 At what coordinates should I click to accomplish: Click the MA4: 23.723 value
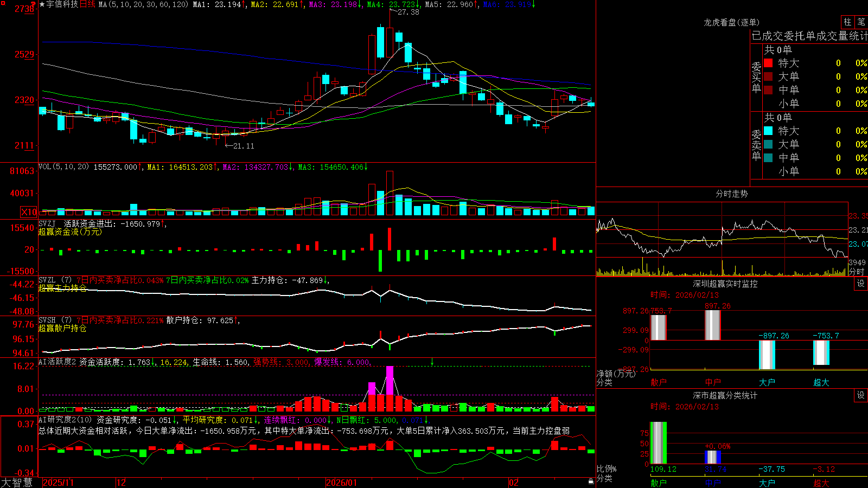[x=391, y=4]
